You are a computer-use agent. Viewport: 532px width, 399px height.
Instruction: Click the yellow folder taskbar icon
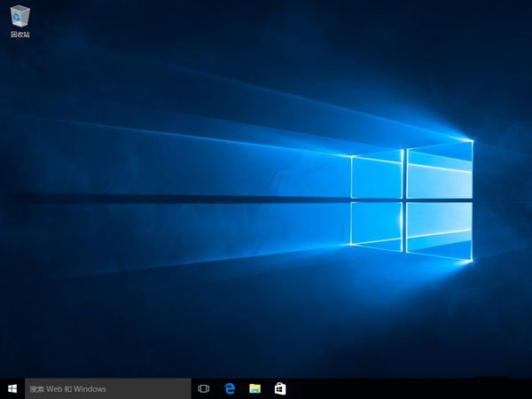(x=254, y=388)
